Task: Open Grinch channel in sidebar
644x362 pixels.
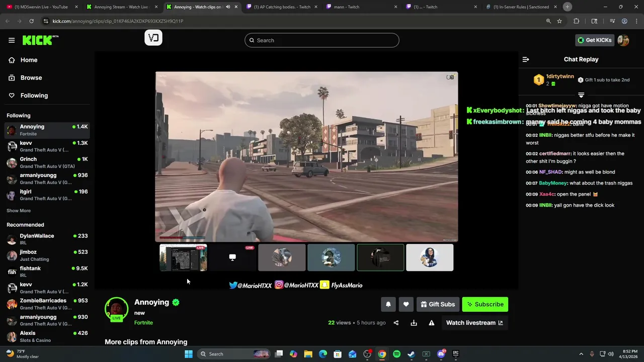Action: click(x=47, y=162)
